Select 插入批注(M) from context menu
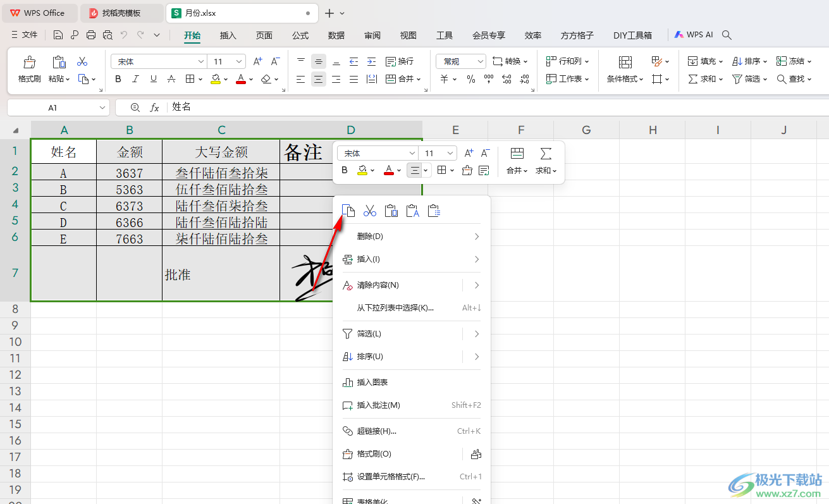This screenshot has width=829, height=504. [378, 405]
